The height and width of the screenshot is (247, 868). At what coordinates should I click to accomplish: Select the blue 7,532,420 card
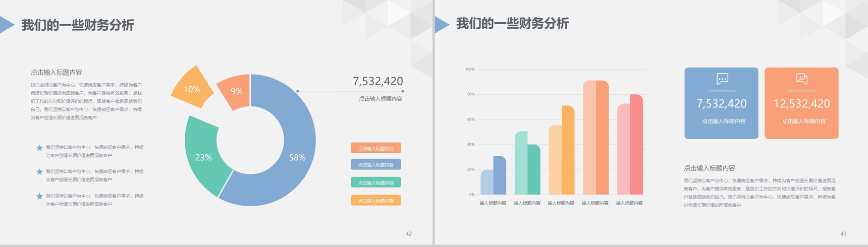pyautogui.click(x=721, y=103)
